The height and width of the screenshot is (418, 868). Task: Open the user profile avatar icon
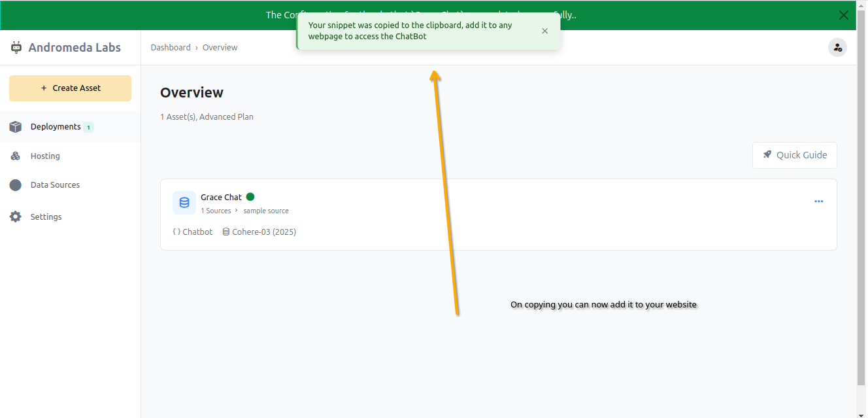pos(837,48)
